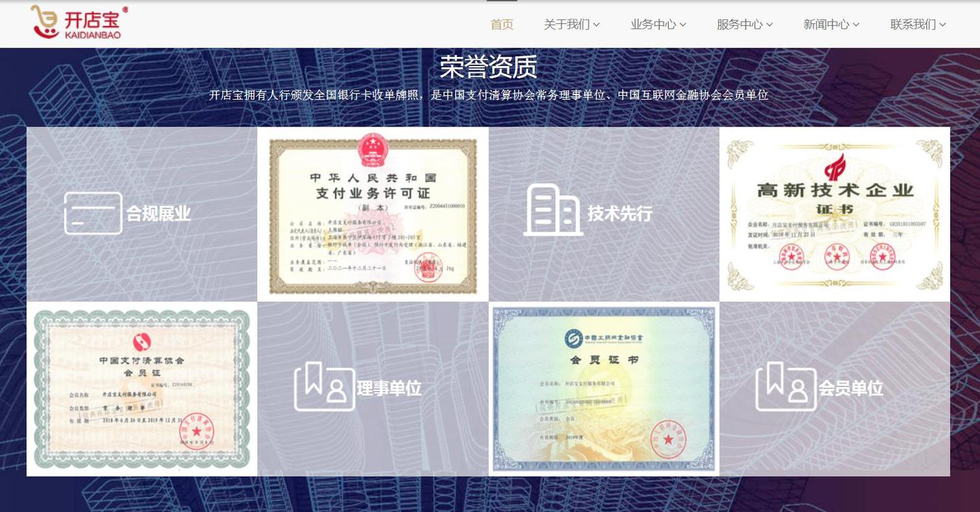The image size is (980, 512).
Task: Expand the chevron beside 新闻中心
Action: pos(856,25)
